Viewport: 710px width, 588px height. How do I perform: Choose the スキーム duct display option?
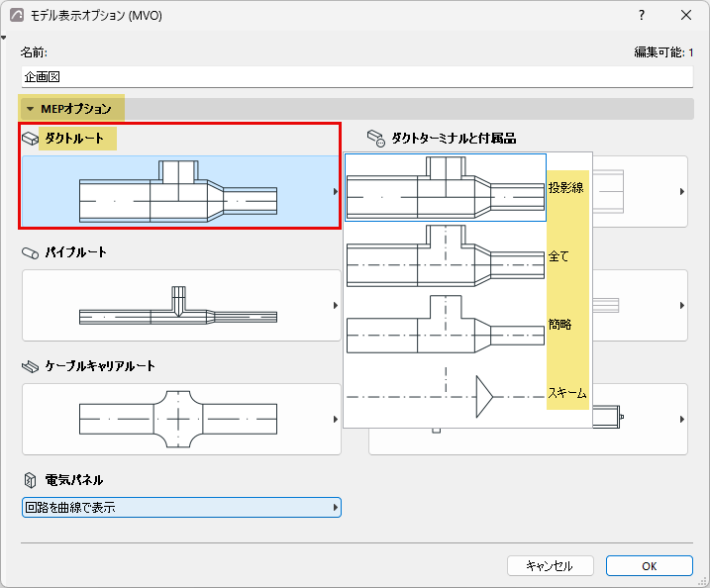(x=467, y=392)
